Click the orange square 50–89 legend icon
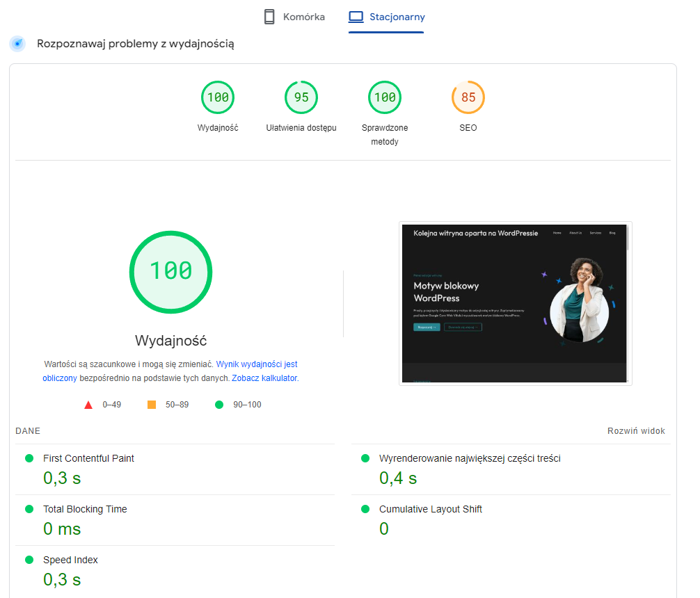Screen dimensions: 700x598 [x=152, y=405]
